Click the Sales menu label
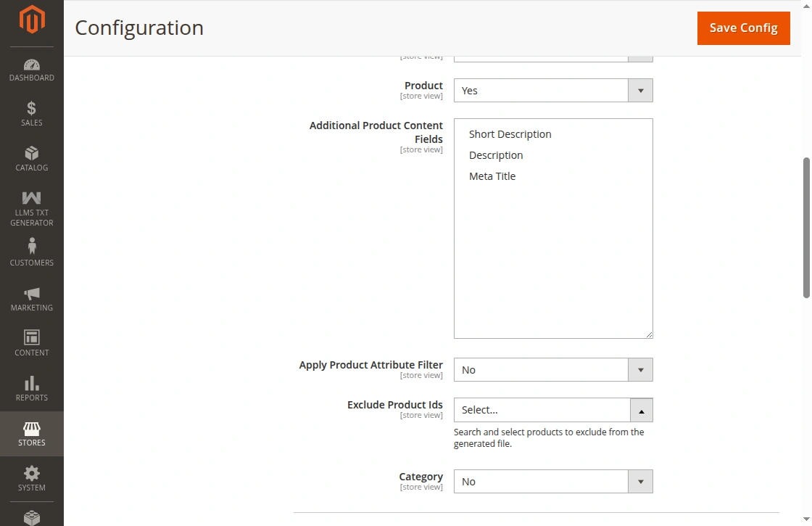 tap(32, 123)
